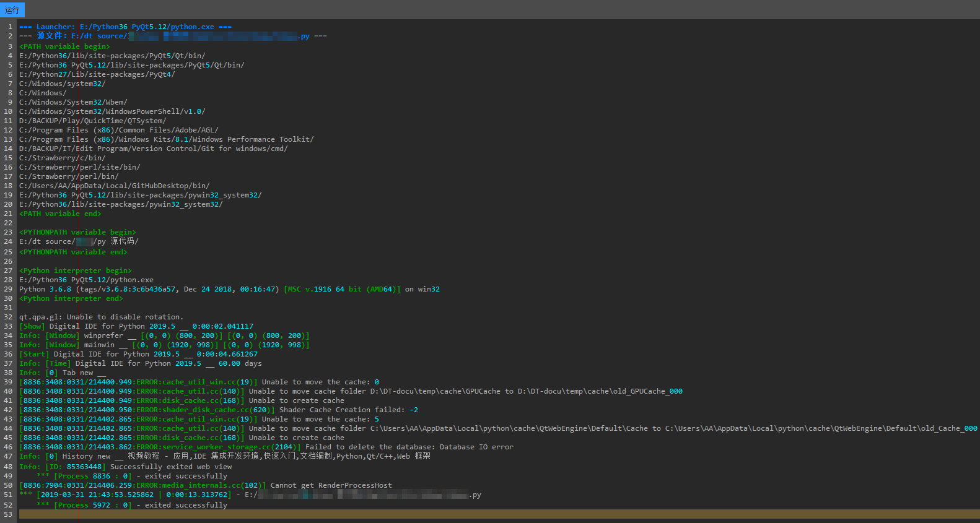Click the 2019-03-31 timestamp line

[x=250, y=495]
